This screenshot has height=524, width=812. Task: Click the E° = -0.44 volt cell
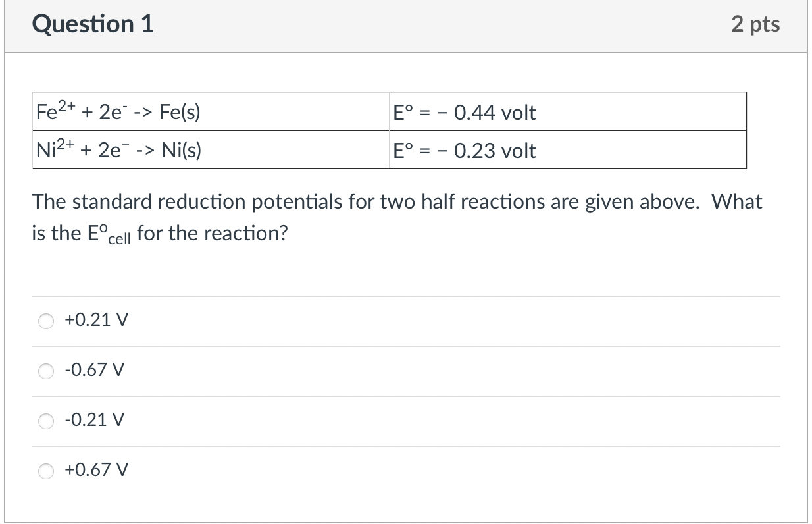coord(464,112)
